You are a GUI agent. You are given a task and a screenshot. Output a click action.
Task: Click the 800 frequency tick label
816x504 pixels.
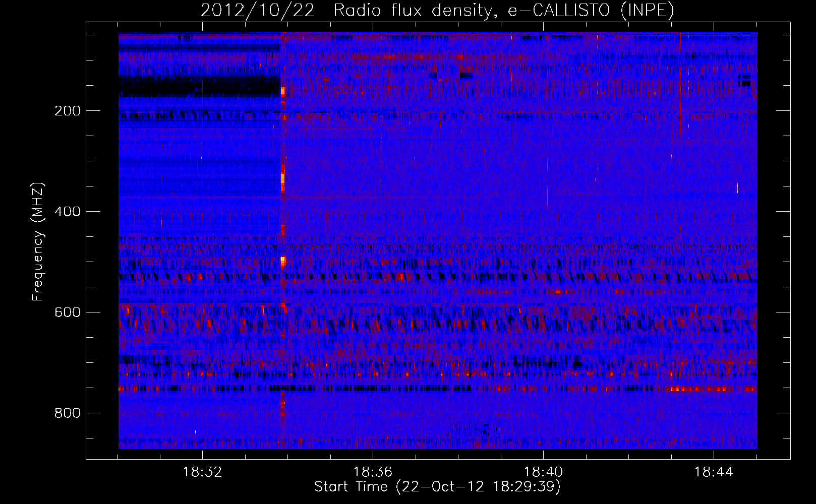tap(68, 413)
